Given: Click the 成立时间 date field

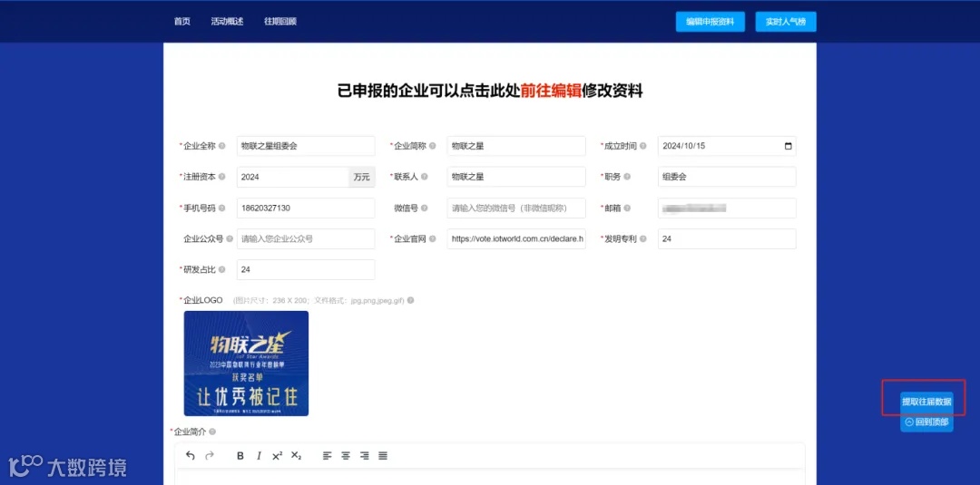Looking at the screenshot, I should click(727, 146).
